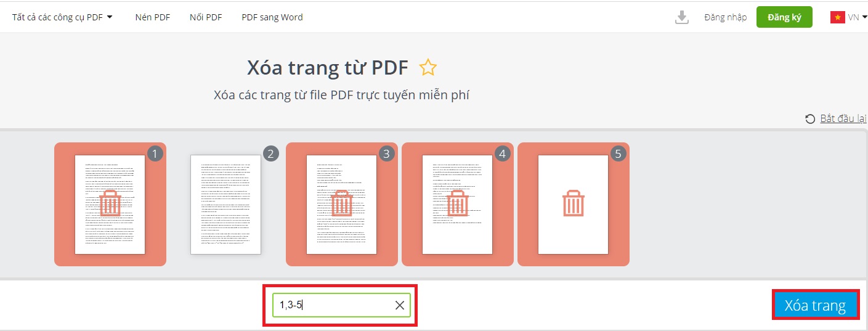Click the green Đăng ký button
This screenshot has width=868, height=331.
(784, 17)
